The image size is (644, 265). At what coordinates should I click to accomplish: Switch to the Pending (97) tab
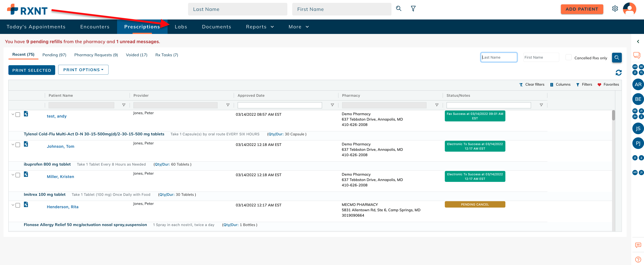54,55
